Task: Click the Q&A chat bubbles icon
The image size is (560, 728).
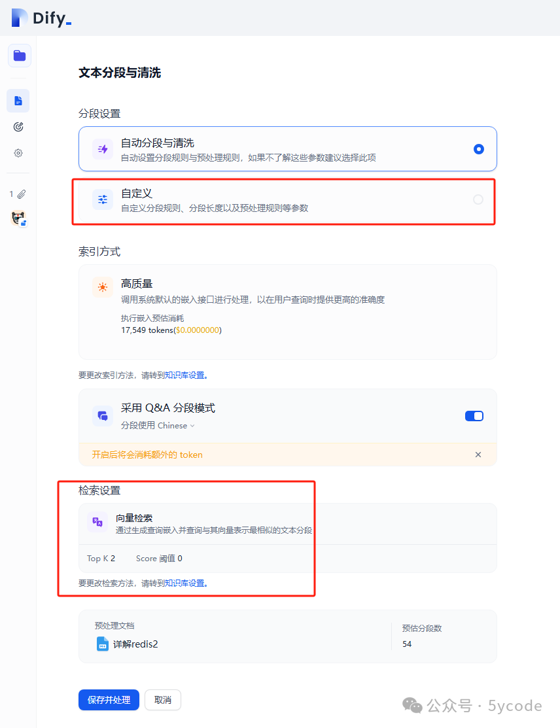Action: coord(103,415)
